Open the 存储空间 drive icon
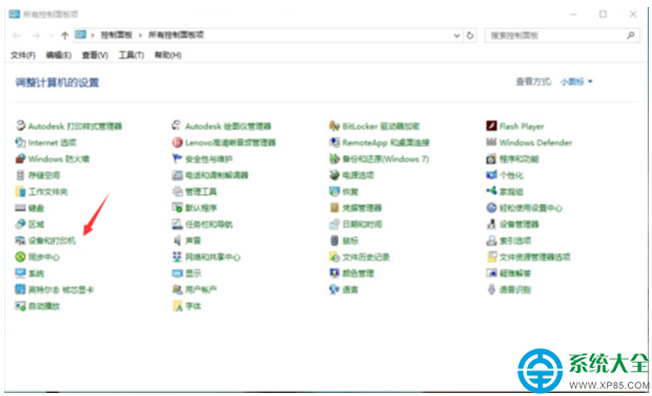652x396 pixels. [x=20, y=175]
